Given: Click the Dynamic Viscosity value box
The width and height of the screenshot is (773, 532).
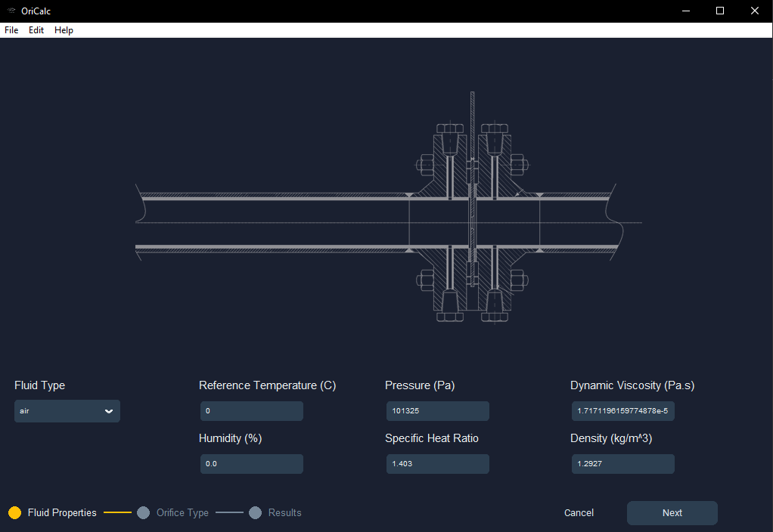Looking at the screenshot, I should [622, 410].
